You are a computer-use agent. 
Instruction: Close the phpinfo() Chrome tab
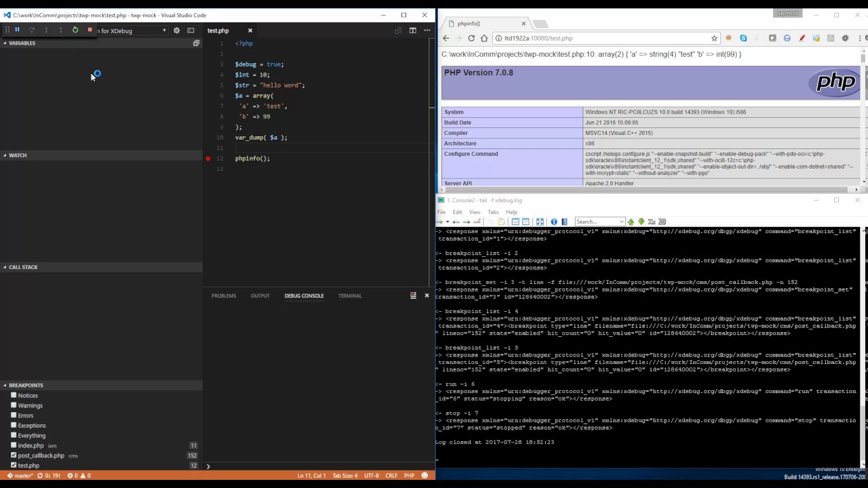(x=524, y=24)
